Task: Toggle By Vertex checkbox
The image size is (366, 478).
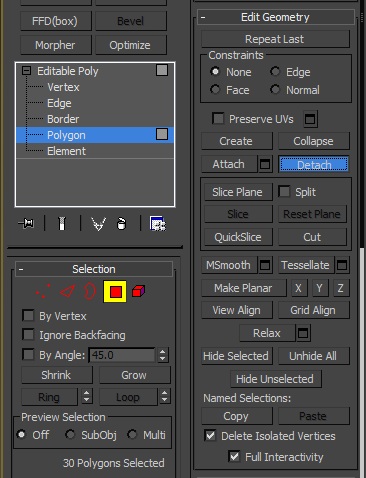Action: 28,315
